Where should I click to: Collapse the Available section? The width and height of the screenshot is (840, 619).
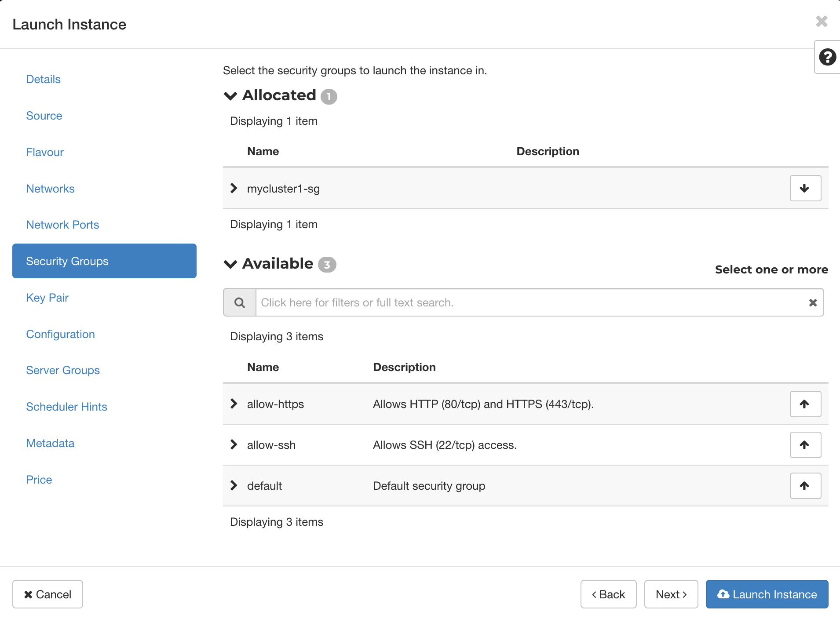(230, 264)
